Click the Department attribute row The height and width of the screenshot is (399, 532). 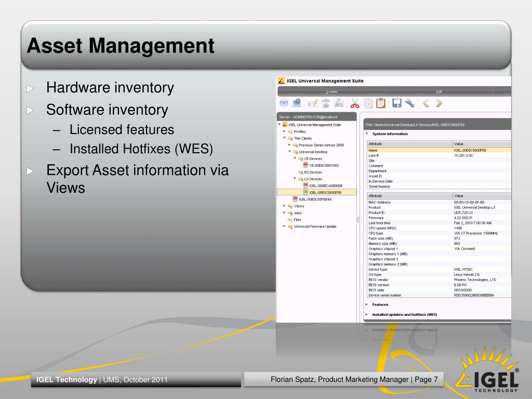pyautogui.click(x=439, y=171)
